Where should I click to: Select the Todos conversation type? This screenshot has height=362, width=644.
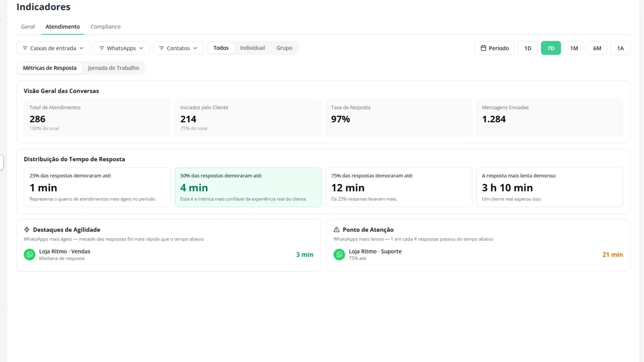[221, 48]
